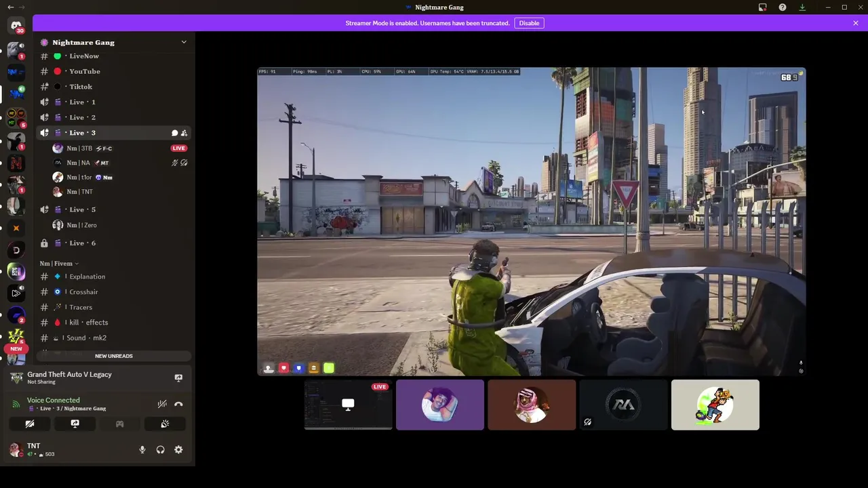Viewport: 868px width, 488px height.
Task: Open the Explanation channel
Action: [113, 277]
